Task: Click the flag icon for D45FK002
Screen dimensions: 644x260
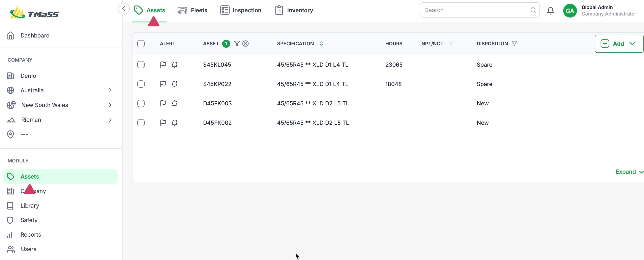Action: pyautogui.click(x=163, y=123)
